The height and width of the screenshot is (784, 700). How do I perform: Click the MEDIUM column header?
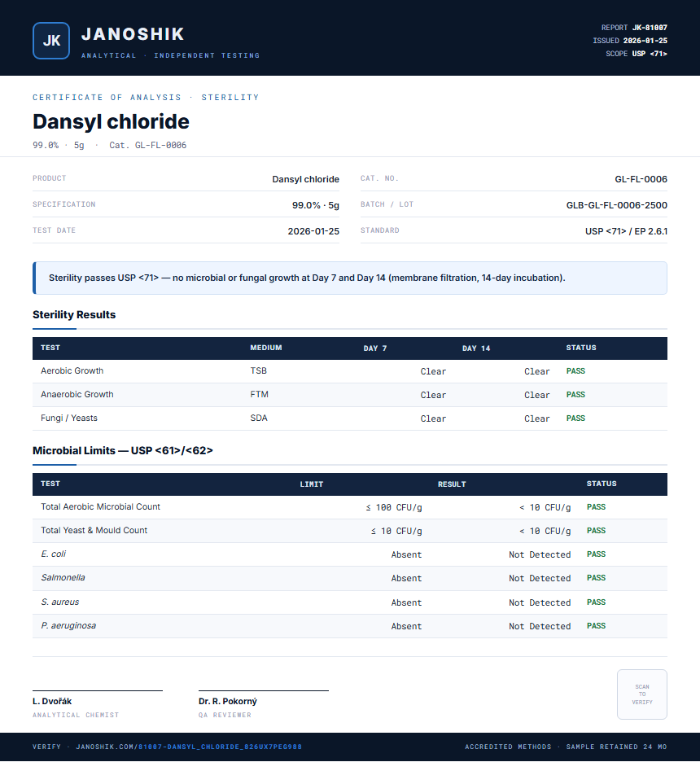(266, 348)
